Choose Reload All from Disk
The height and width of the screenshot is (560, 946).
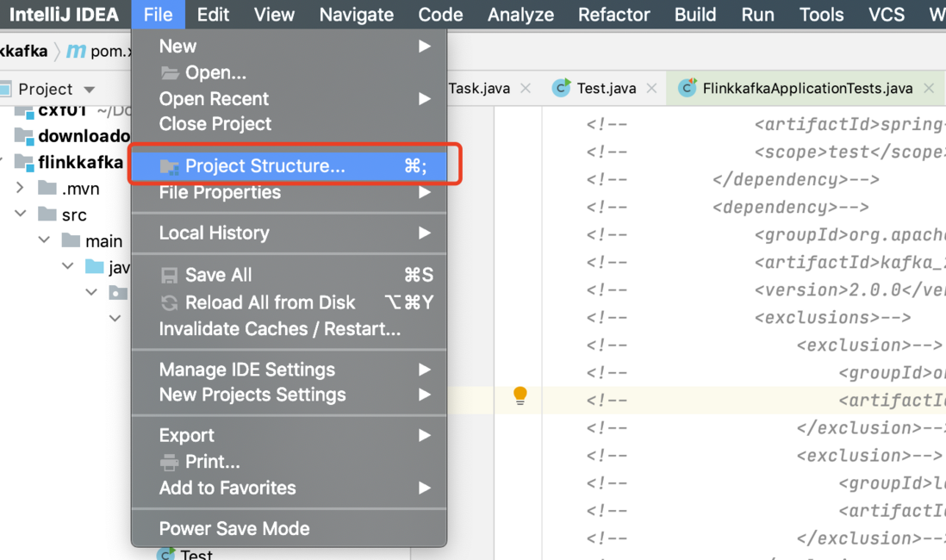coord(289,302)
